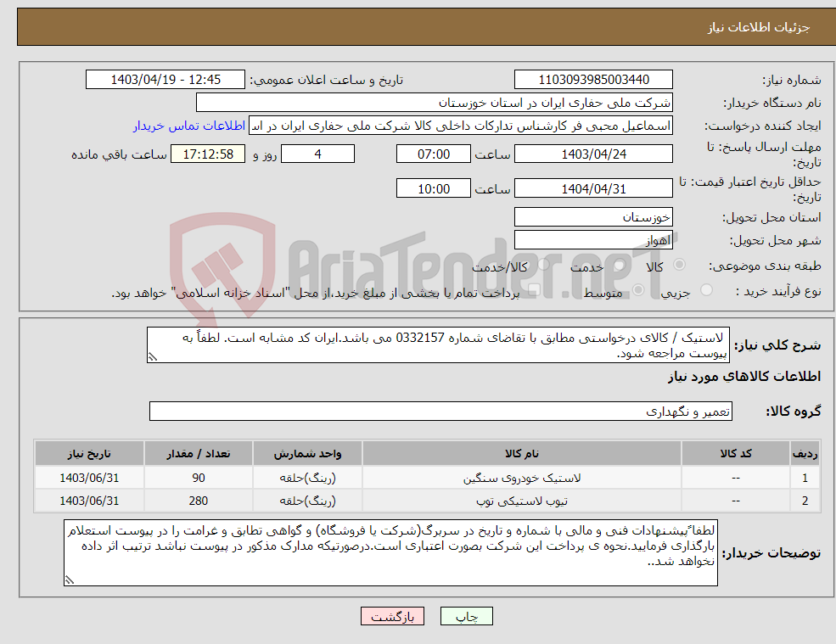The height and width of the screenshot is (644, 836).
Task: Click the announcement date field 1403/04/19 - 12:45
Action: 166,80
